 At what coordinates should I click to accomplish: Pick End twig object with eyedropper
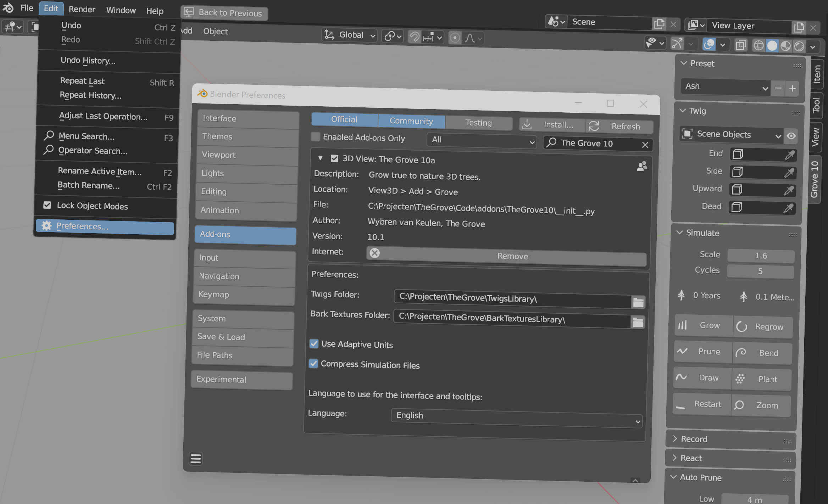pos(790,155)
